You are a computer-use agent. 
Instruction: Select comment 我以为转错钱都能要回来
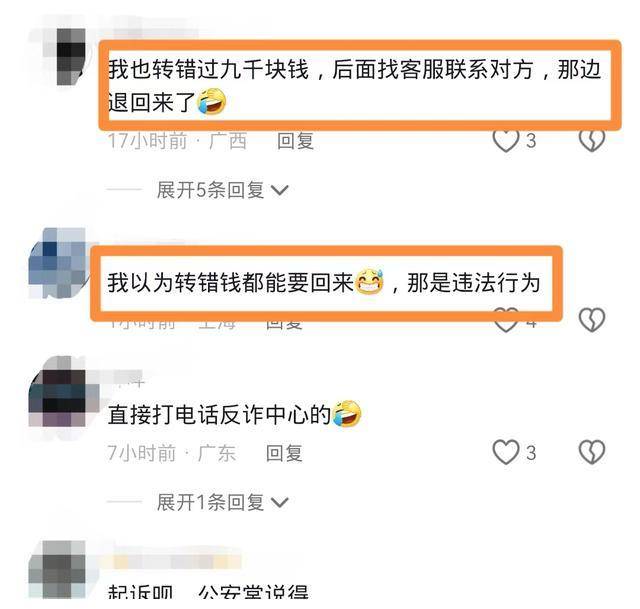[x=324, y=282]
